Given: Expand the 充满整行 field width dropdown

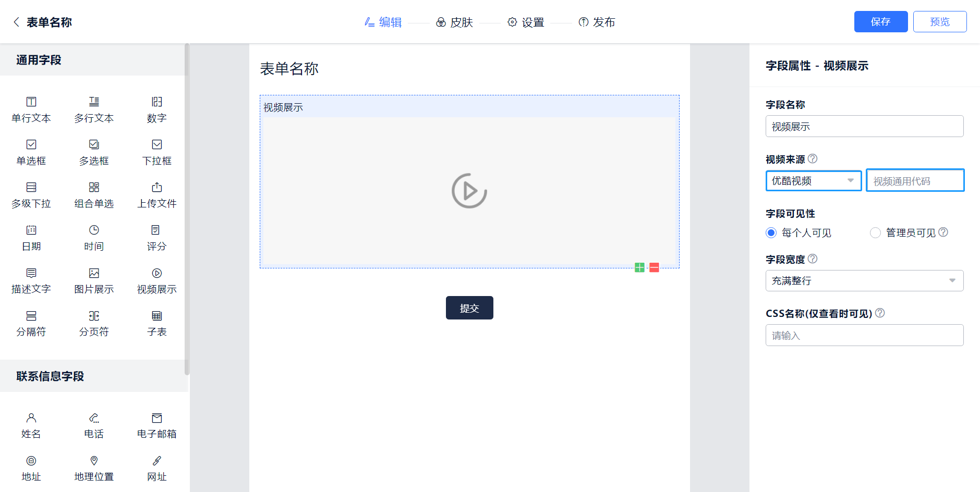Looking at the screenshot, I should [864, 281].
